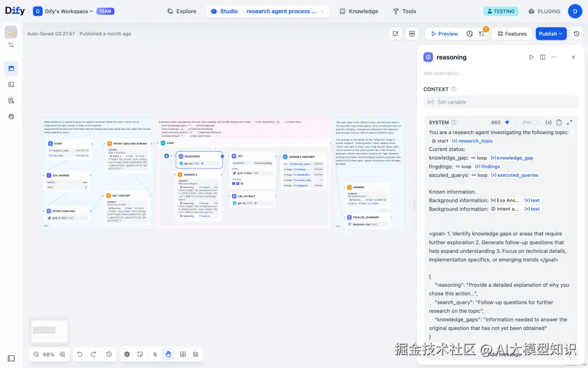Select the EXA ANSWER node
This screenshot has width=588, height=368.
point(68,182)
